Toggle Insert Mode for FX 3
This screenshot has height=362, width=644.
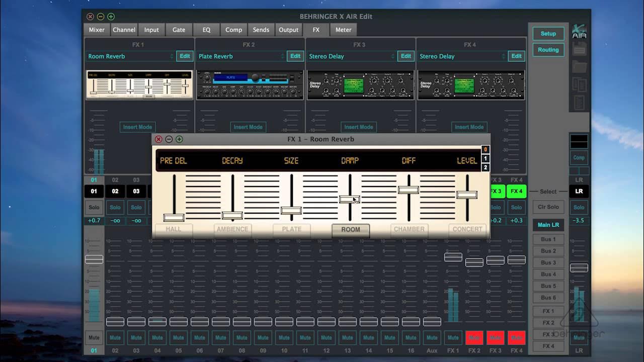[x=359, y=127]
